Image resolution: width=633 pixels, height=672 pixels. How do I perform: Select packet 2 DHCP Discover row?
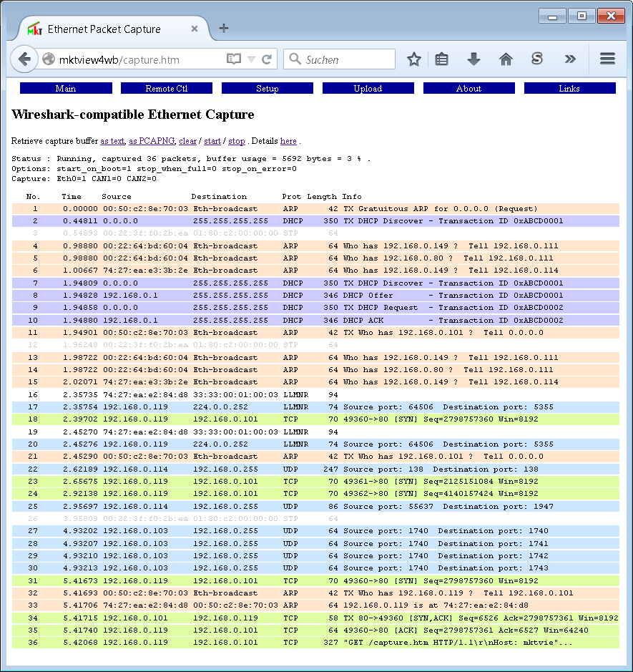pos(315,221)
